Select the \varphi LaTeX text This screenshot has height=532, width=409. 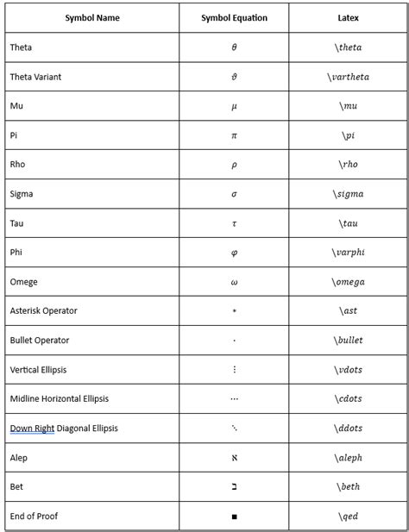click(x=349, y=253)
